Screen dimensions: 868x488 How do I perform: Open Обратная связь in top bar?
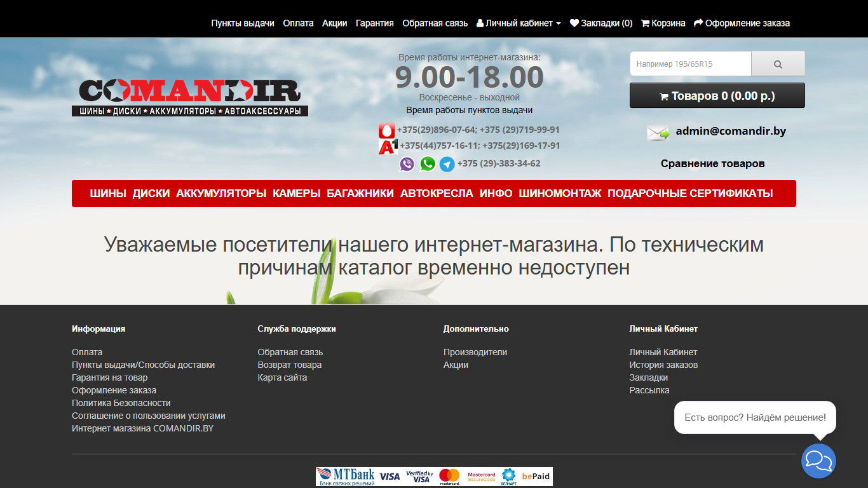pos(435,23)
